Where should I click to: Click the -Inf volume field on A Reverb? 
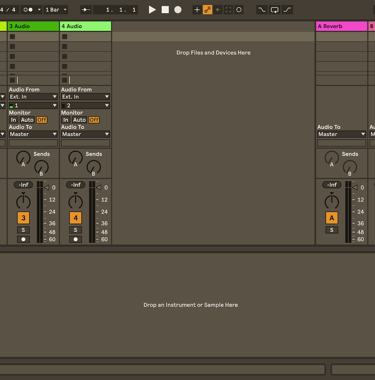tap(332, 185)
